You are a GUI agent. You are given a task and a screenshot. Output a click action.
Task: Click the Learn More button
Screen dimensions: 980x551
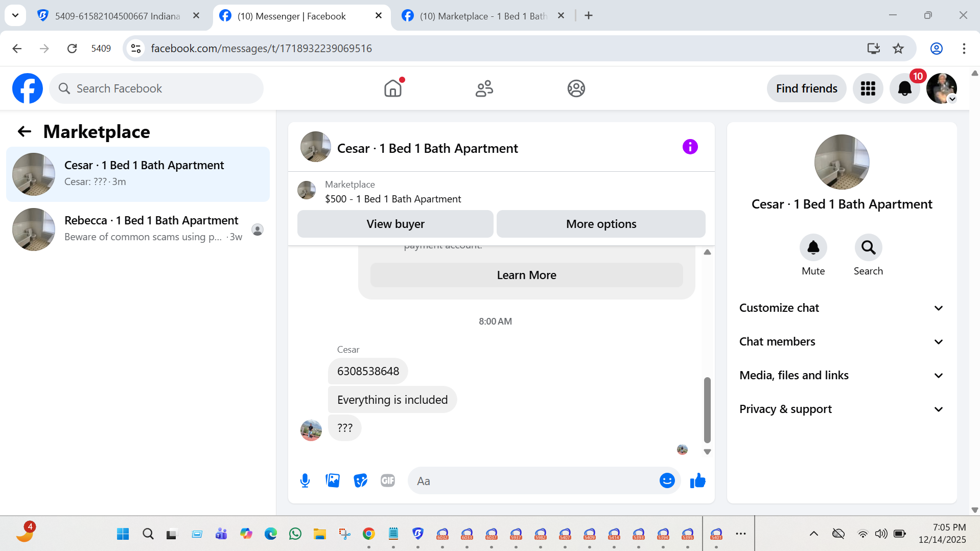[x=526, y=275]
